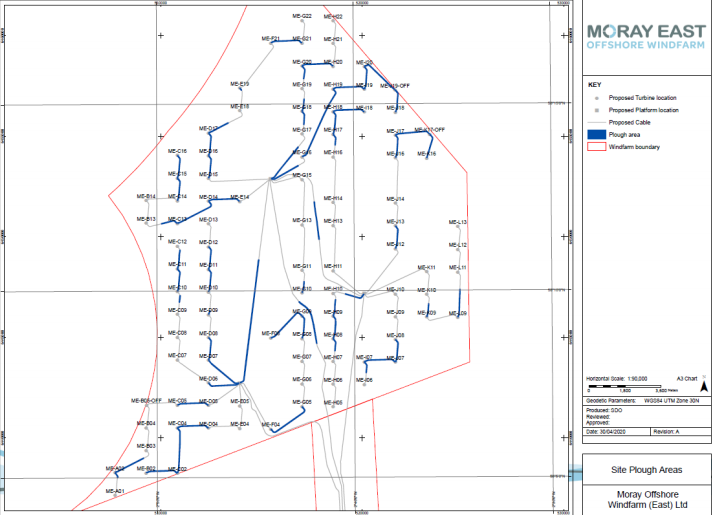Select the ME-I19-OFF platform marker
This screenshot has width=712, height=515.
point(398,90)
